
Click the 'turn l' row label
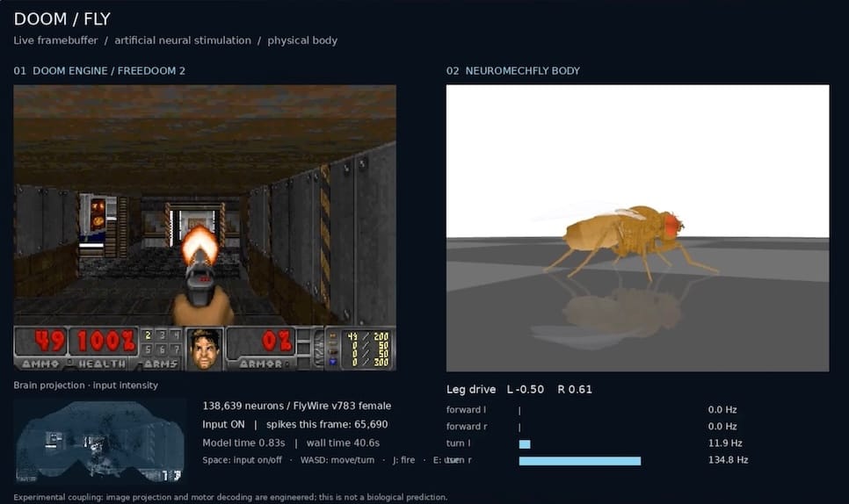click(x=458, y=443)
